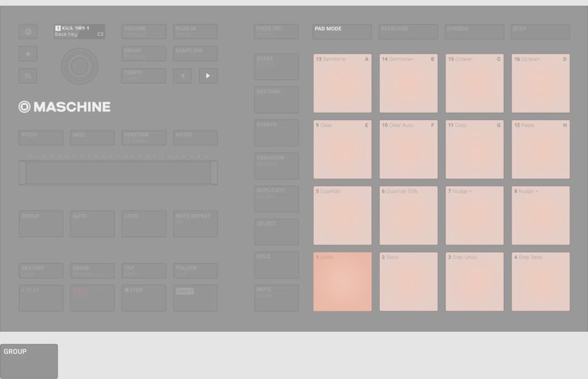
Task: Switch to Keyboard mode
Action: (x=408, y=32)
